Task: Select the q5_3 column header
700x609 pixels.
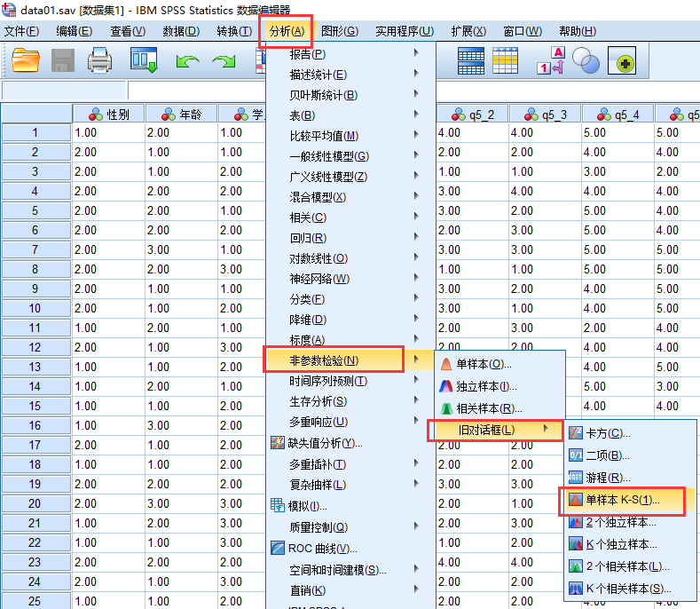Action: click(545, 115)
